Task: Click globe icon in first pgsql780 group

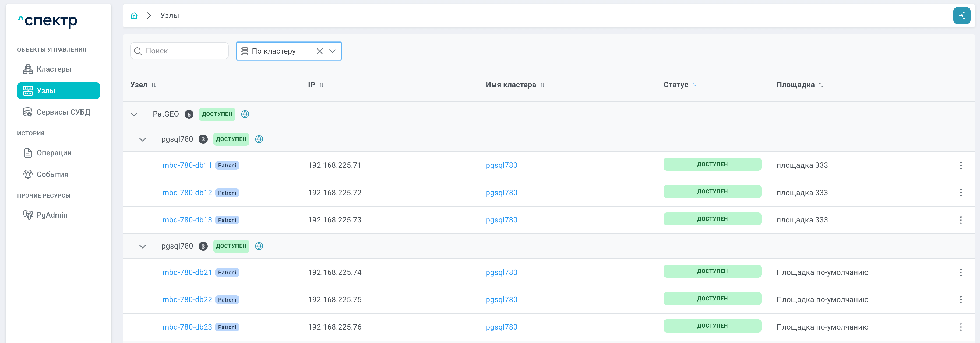Action: 259,139
